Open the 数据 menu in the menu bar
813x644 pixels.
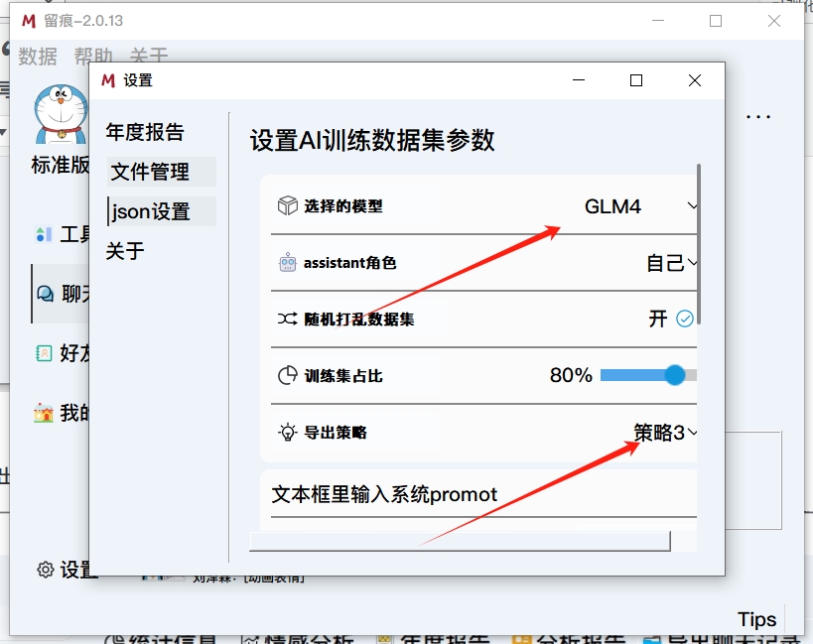tap(38, 57)
